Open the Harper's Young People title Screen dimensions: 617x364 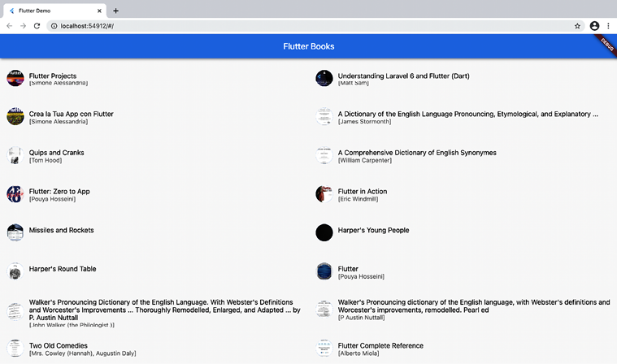coord(373,230)
